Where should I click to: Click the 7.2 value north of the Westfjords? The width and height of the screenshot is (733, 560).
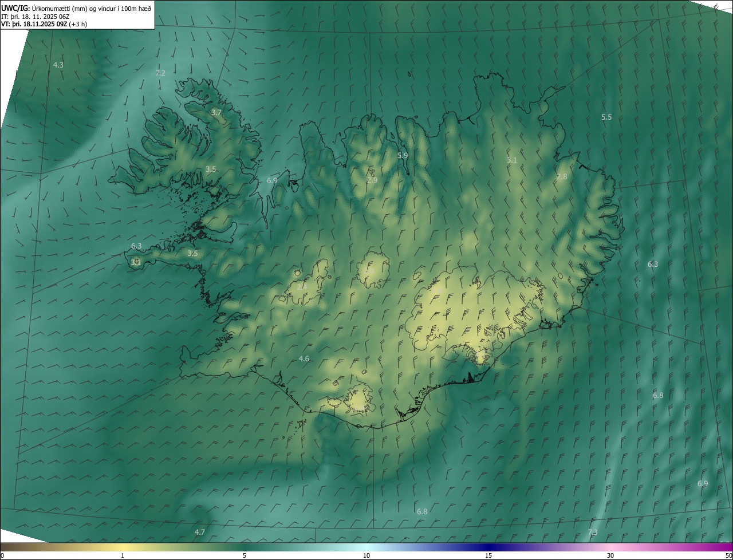(160, 73)
